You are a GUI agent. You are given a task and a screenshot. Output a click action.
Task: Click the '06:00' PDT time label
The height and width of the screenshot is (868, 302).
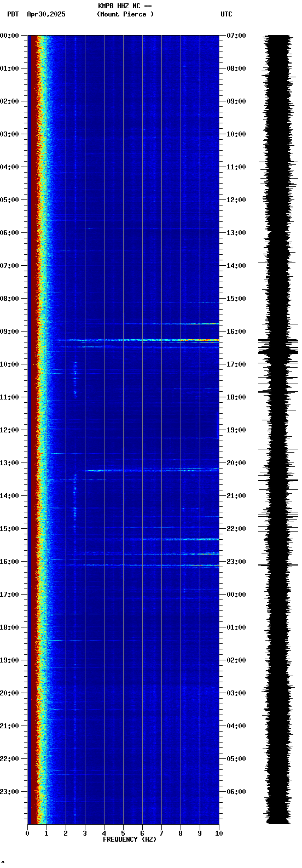pyautogui.click(x=9, y=233)
